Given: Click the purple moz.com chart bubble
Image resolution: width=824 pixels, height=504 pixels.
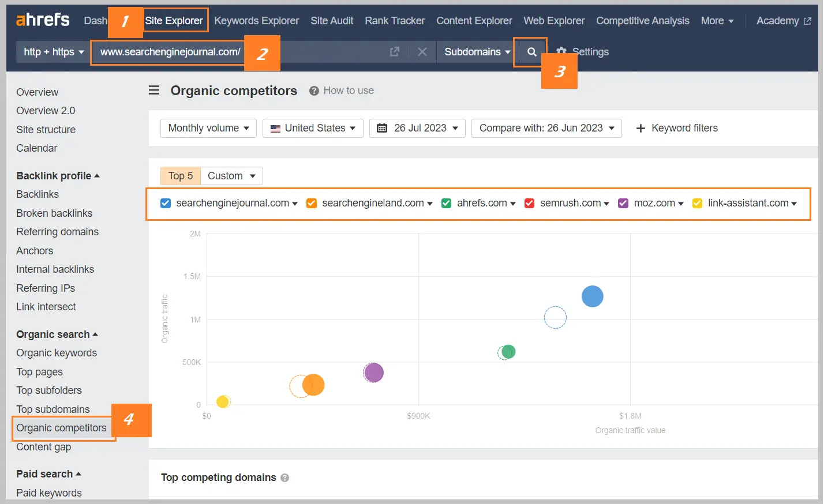Looking at the screenshot, I should [x=374, y=373].
